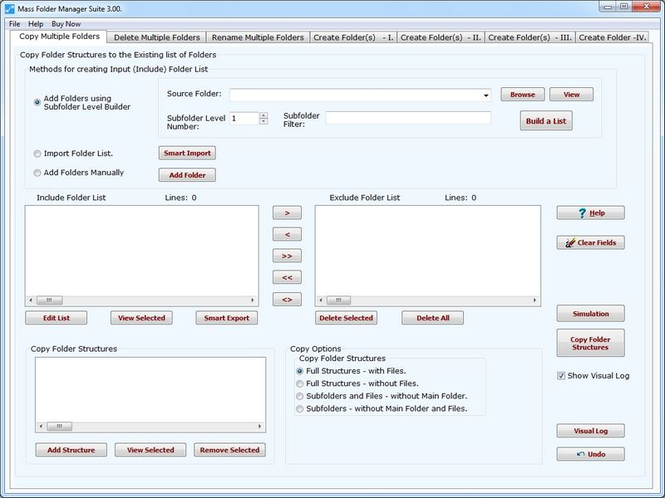This screenshot has width=665, height=498.
Task: Click the Include Folder List scrollbar thumb
Action: tap(49, 300)
